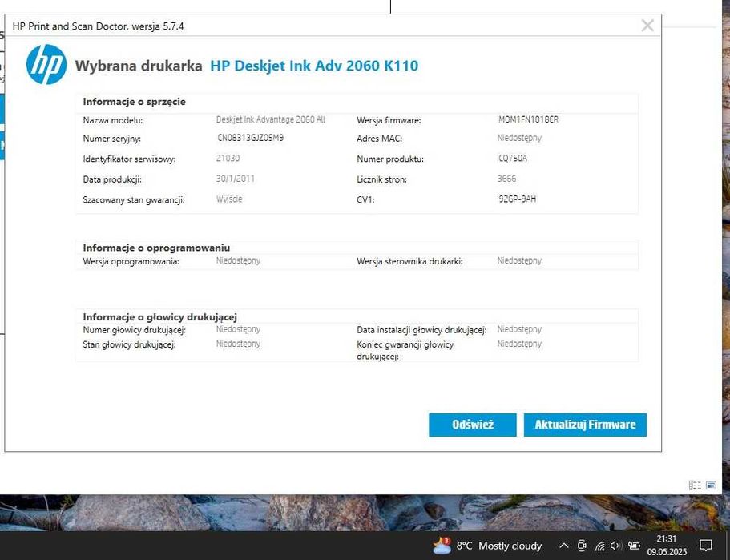The height and width of the screenshot is (560, 730).
Task: Click the HP Deskjet Ink Adv 2060 K110 title
Action: (x=314, y=66)
